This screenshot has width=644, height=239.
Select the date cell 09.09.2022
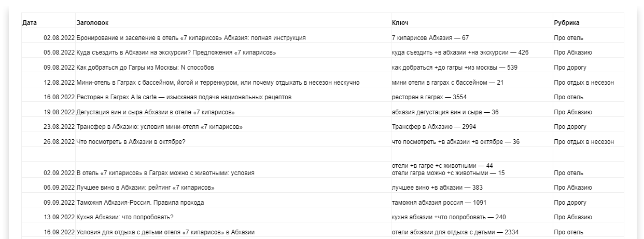(x=59, y=203)
